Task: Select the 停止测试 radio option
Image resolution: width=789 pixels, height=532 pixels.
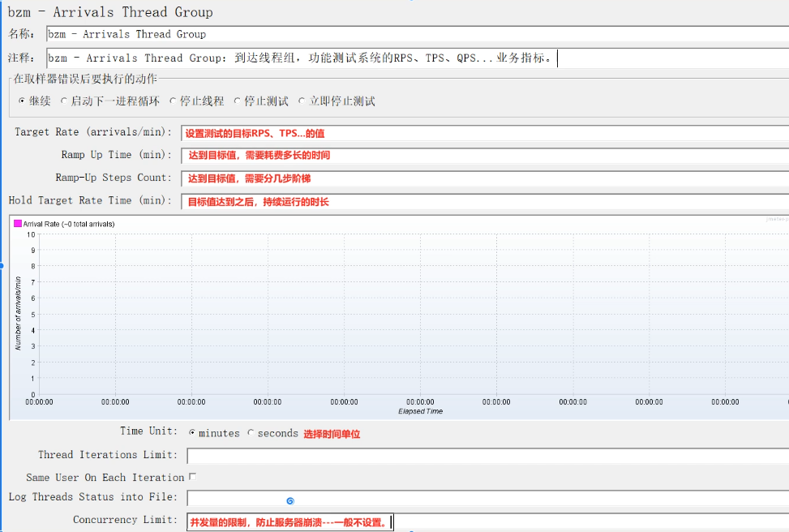Action: click(237, 101)
